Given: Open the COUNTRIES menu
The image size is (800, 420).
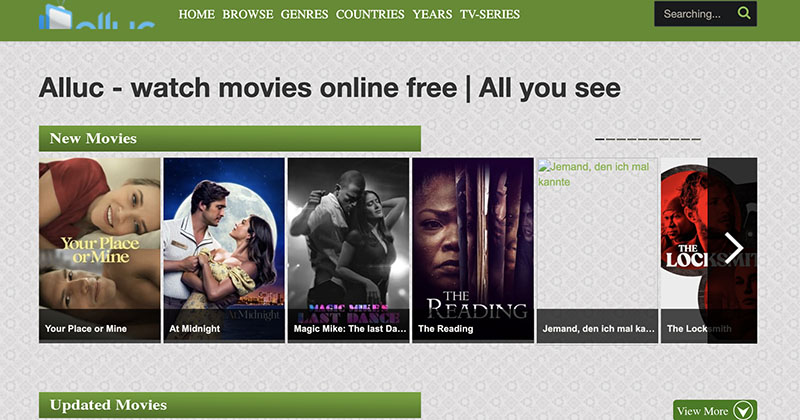Looking at the screenshot, I should (x=370, y=14).
